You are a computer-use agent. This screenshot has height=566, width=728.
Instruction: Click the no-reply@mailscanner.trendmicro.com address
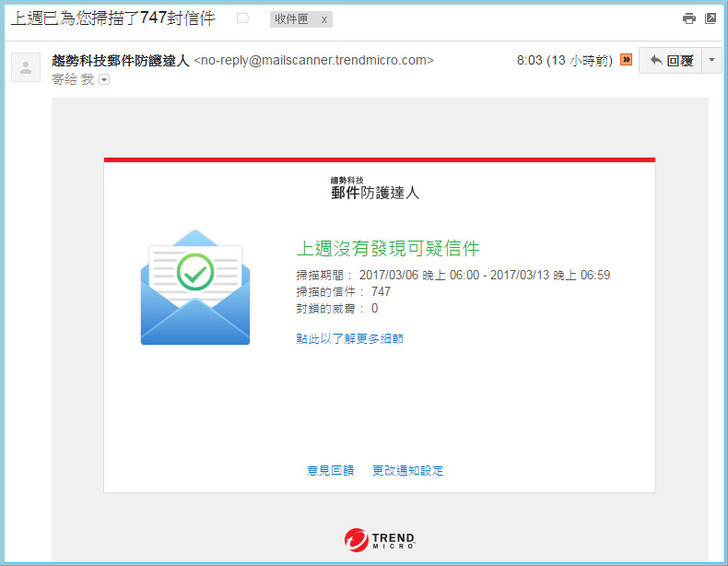[x=314, y=60]
